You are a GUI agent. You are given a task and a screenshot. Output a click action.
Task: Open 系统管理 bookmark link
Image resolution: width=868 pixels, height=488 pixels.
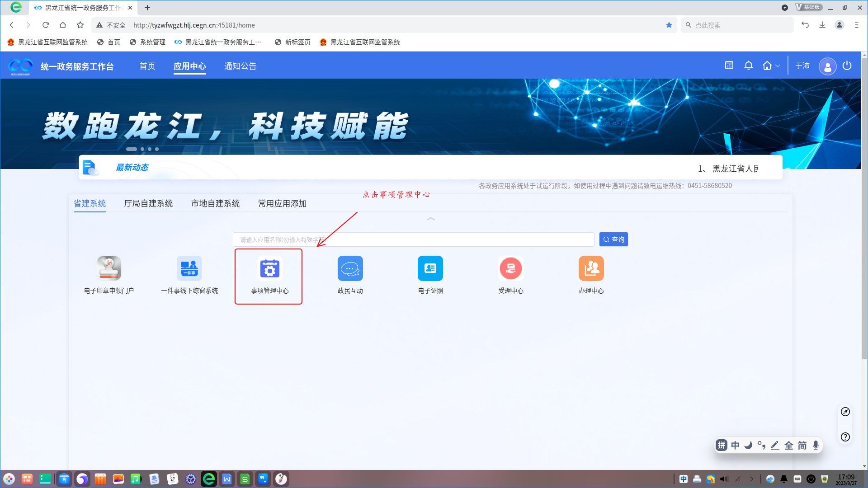tap(148, 42)
